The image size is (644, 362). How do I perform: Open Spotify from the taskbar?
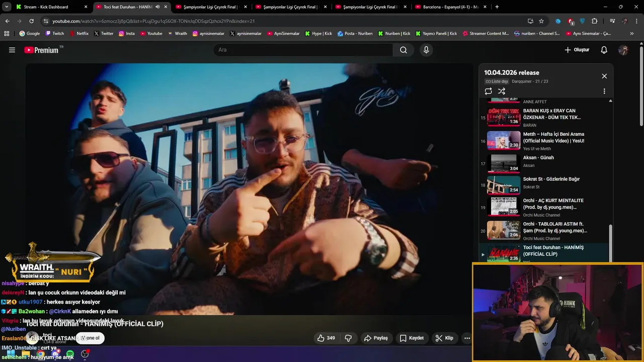click(x=70, y=354)
